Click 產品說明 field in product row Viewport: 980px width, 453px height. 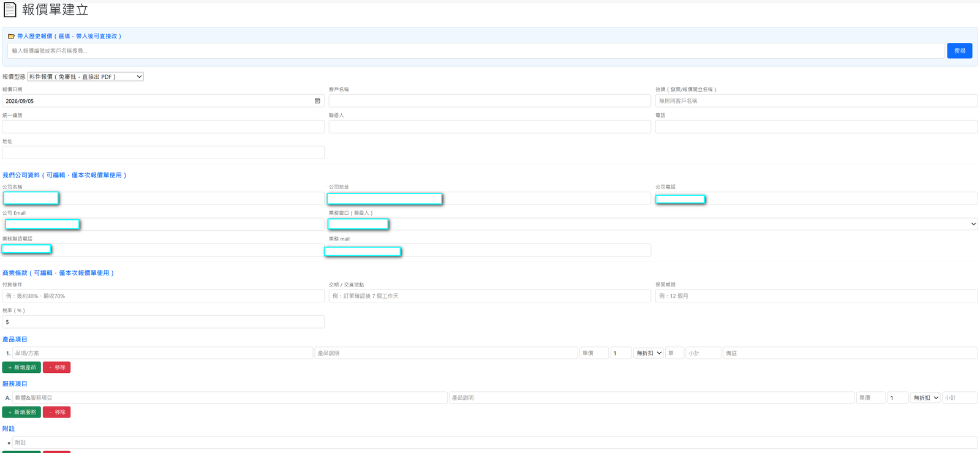[446, 353]
